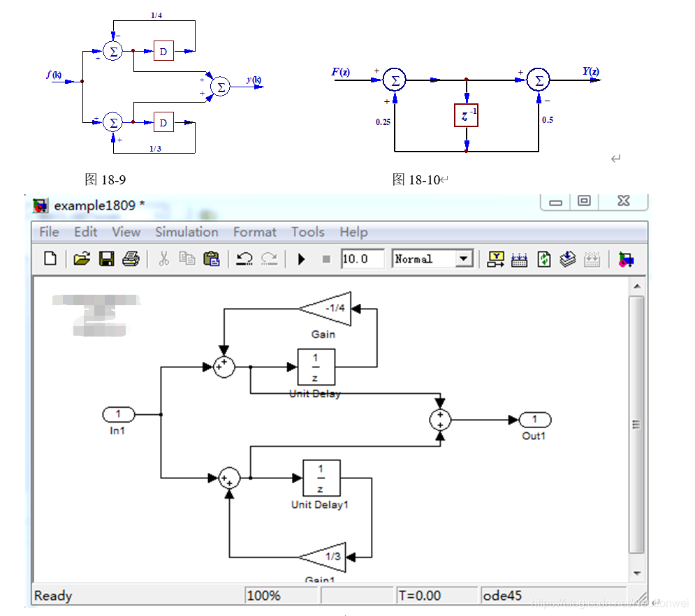Screen dimensions: 695x616
Task: Click the 100% zoom status field
Action: 282,595
